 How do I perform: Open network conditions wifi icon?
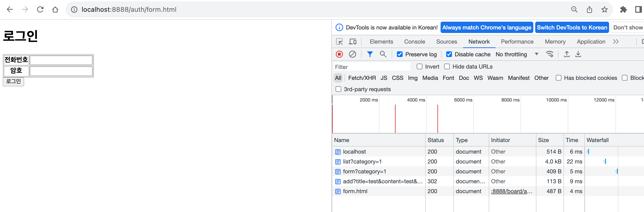(x=550, y=54)
